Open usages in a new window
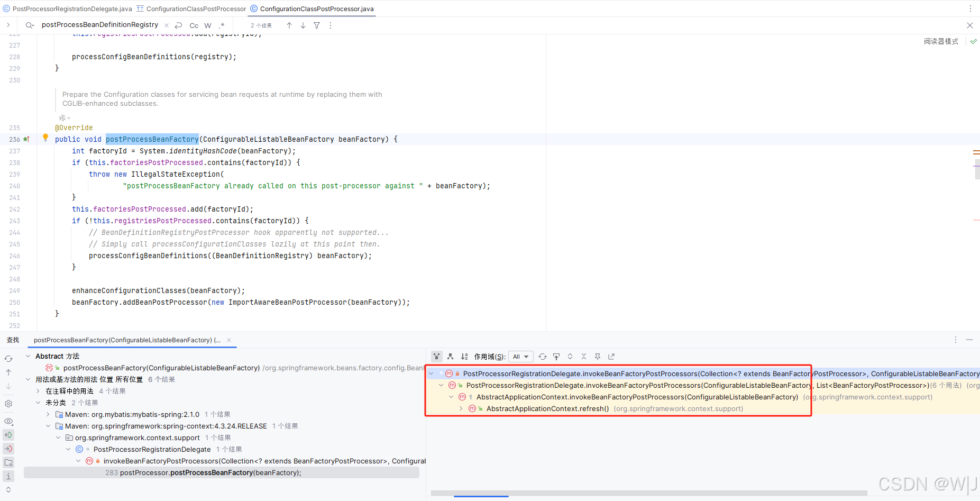980x501 pixels. click(x=611, y=356)
